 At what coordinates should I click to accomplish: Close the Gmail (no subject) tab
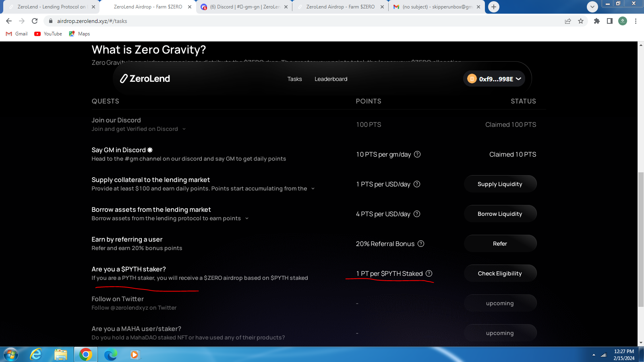(x=478, y=7)
